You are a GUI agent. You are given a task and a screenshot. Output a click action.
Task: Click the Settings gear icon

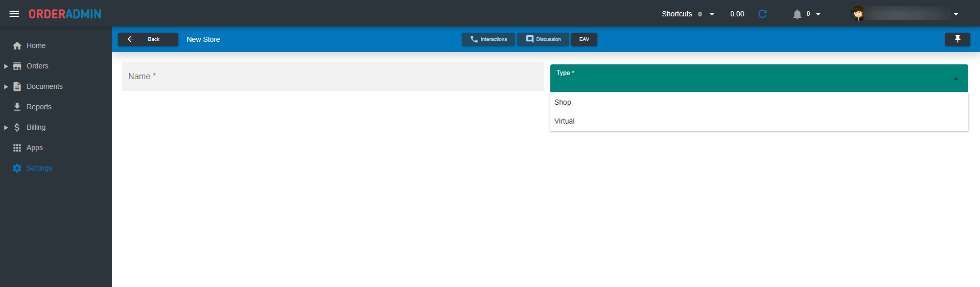pos(17,168)
